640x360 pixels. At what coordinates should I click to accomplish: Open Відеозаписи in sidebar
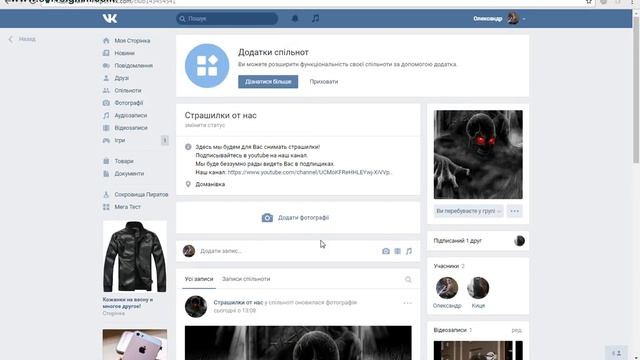point(131,128)
